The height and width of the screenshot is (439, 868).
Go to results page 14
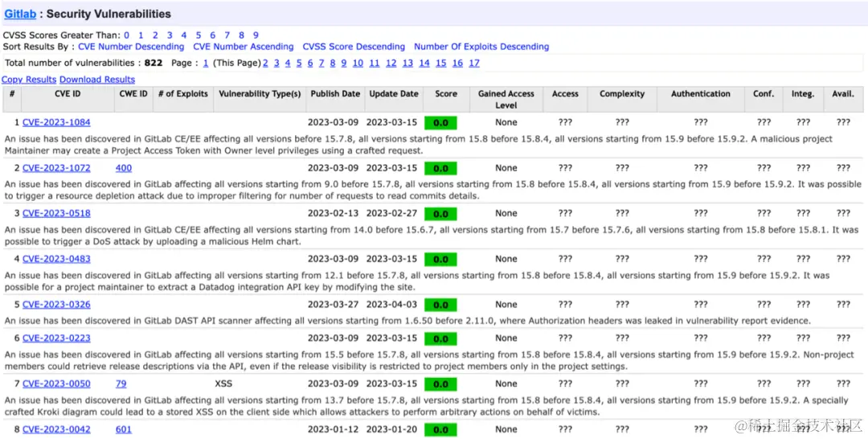424,63
